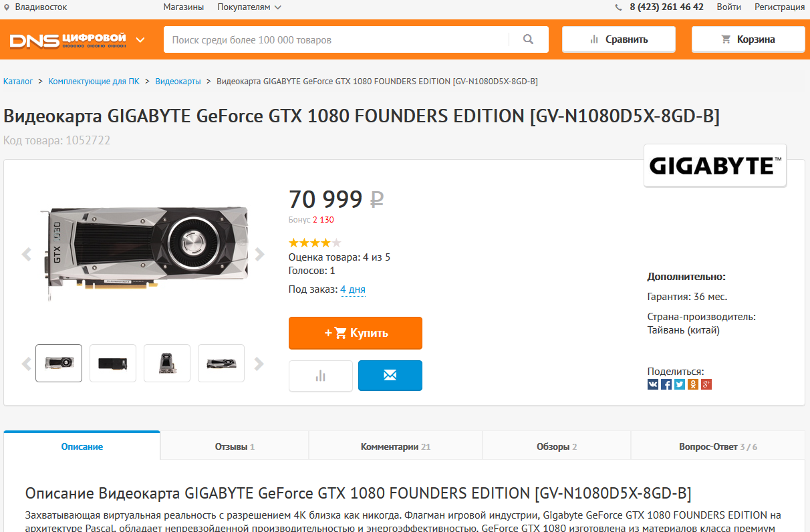This screenshot has height=532, width=810.
Task: Show next product image with right arrow
Action: [259, 254]
